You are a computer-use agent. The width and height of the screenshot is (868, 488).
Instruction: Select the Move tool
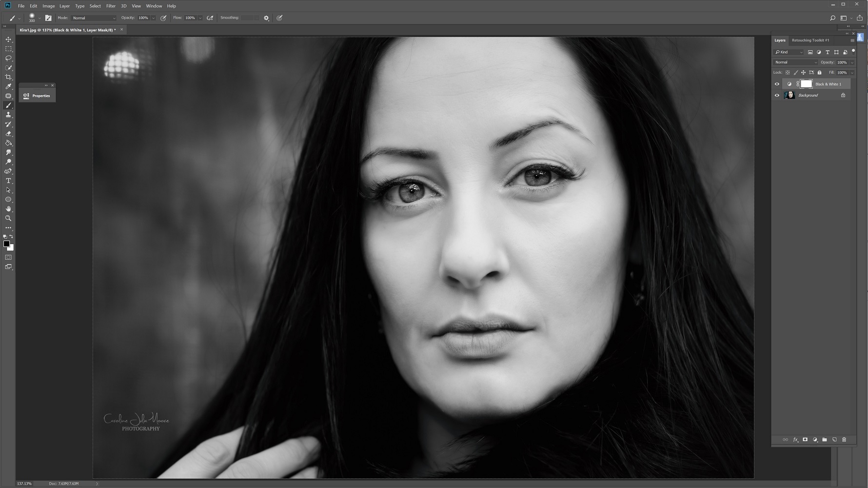coord(8,40)
